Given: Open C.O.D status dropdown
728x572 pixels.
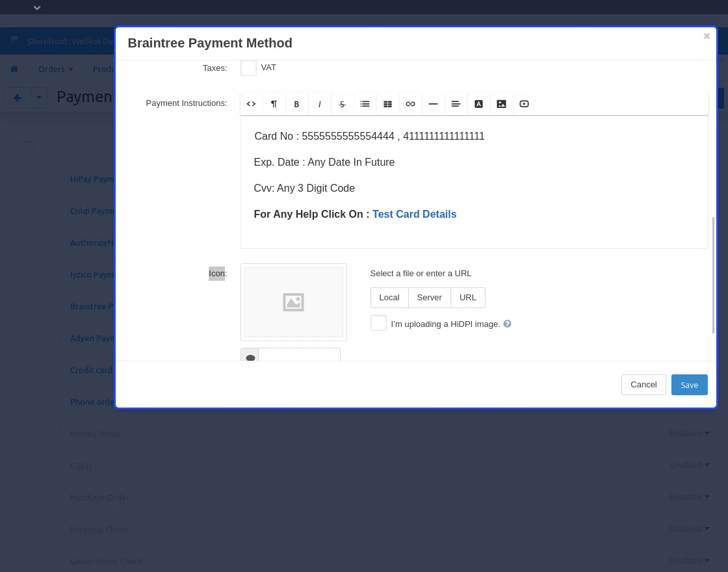Looking at the screenshot, I should 689,465.
